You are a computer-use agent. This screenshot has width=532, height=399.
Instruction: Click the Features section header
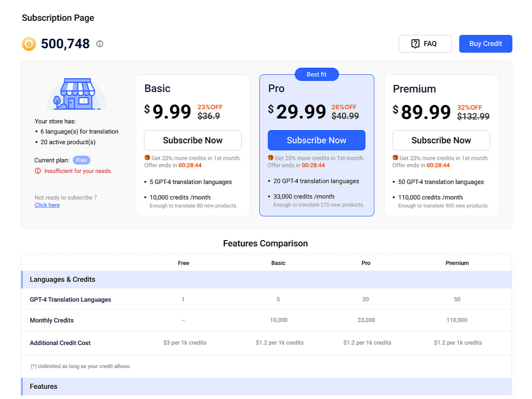tap(267, 387)
